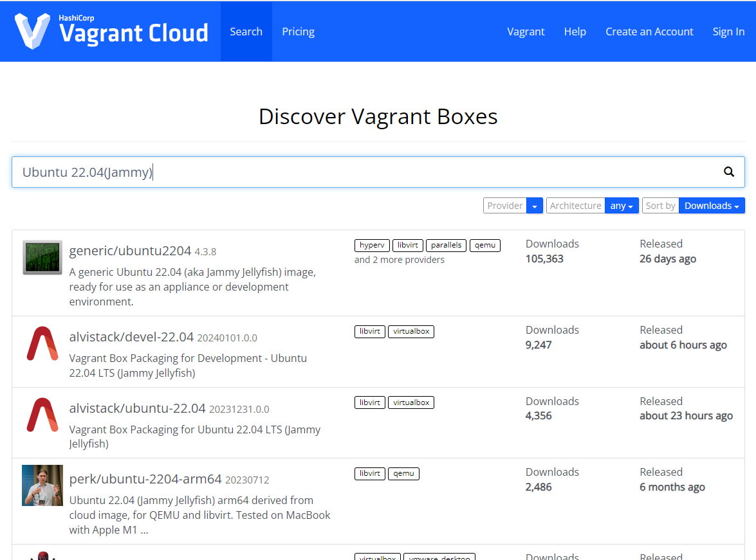Click Create an Account
Image resolution: width=756 pixels, height=560 pixels.
point(649,32)
